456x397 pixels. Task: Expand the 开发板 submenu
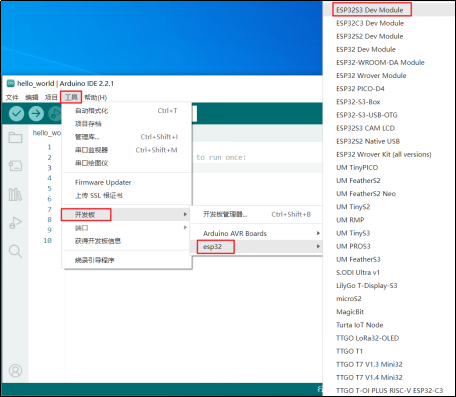tap(127, 214)
